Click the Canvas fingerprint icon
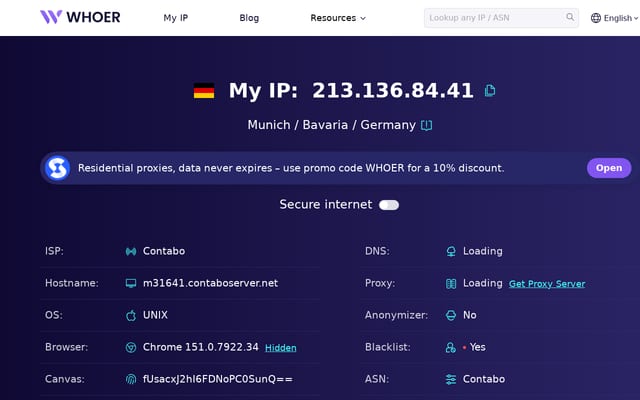 (131, 379)
